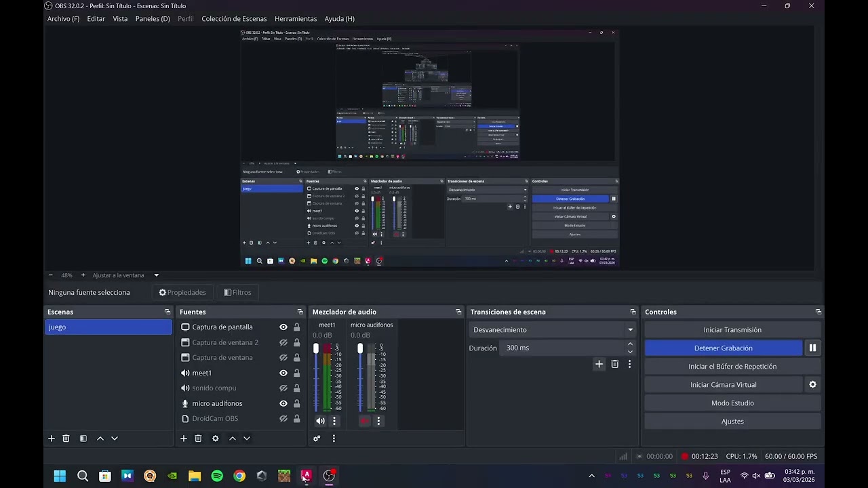Remove transition with trash icon in Transiciones
The height and width of the screenshot is (488, 868).
click(x=614, y=364)
